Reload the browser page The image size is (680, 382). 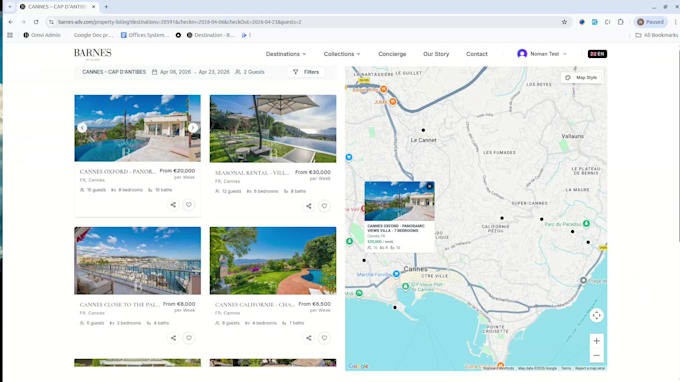point(36,22)
